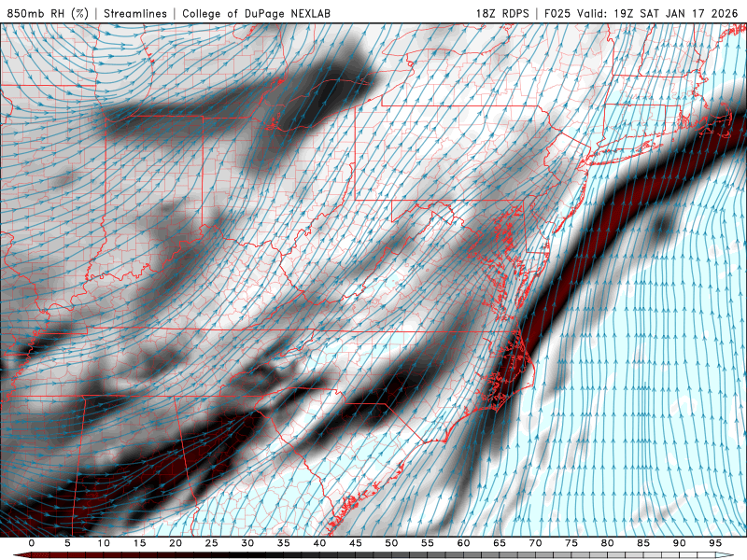Viewport: 747px width, 560px height.
Task: Click the gray swatch below '55'
Action: click(431, 556)
